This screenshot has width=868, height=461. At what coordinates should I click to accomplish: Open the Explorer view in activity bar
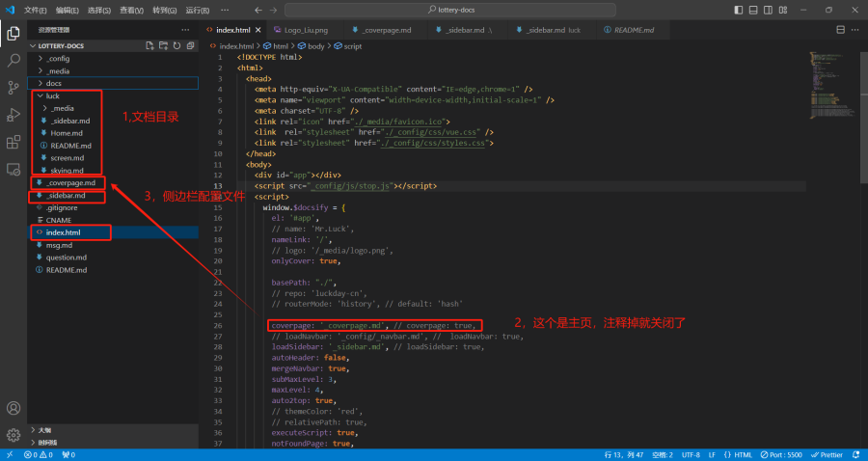click(14, 33)
